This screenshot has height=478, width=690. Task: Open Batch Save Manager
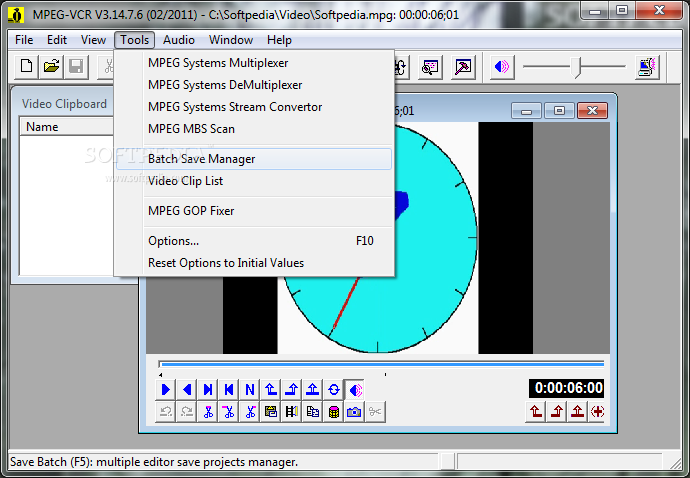pyautogui.click(x=254, y=159)
